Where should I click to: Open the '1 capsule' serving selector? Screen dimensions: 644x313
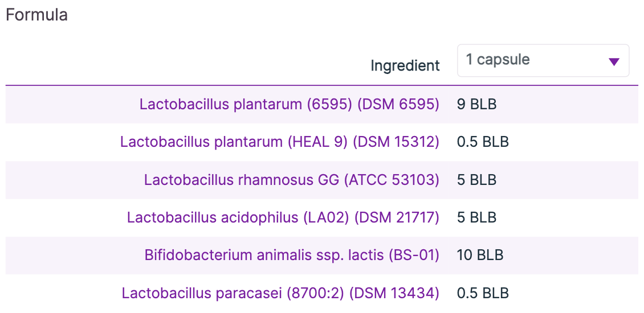click(543, 60)
